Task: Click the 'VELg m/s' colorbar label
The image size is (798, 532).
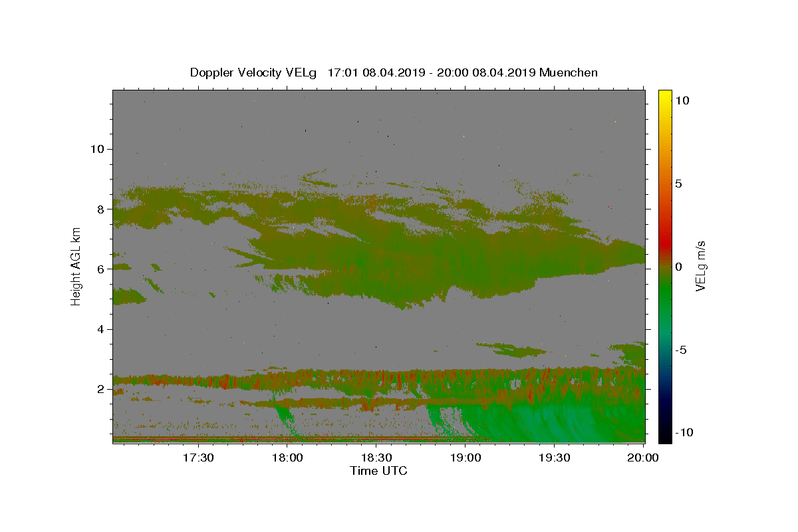Action: tap(700, 266)
